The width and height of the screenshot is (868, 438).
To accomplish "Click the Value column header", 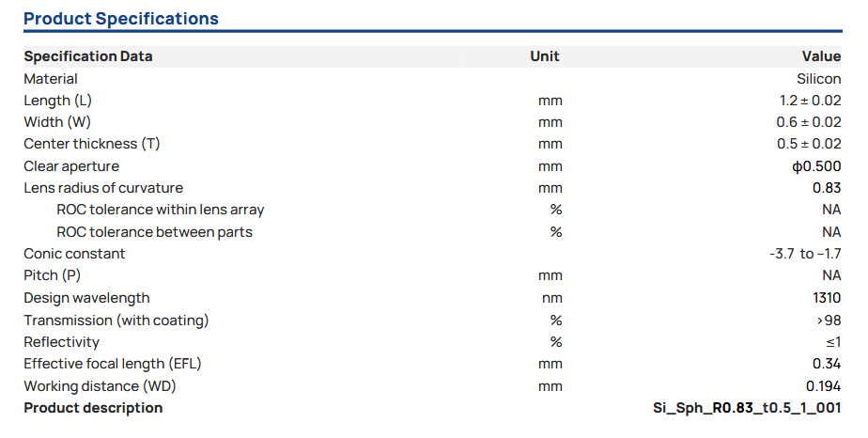I will (x=821, y=56).
